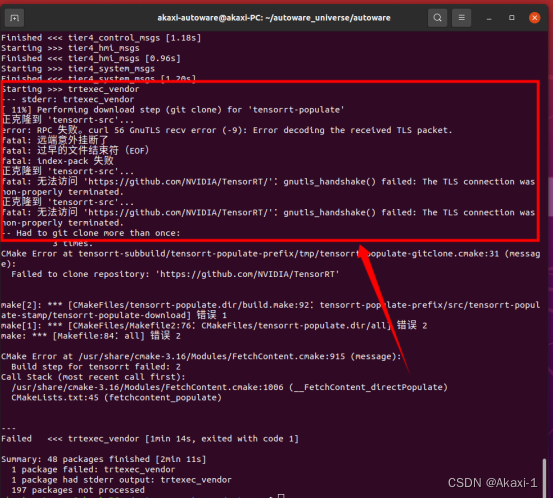Click 'Build step for tensorrt failed: 2'

tap(96, 367)
